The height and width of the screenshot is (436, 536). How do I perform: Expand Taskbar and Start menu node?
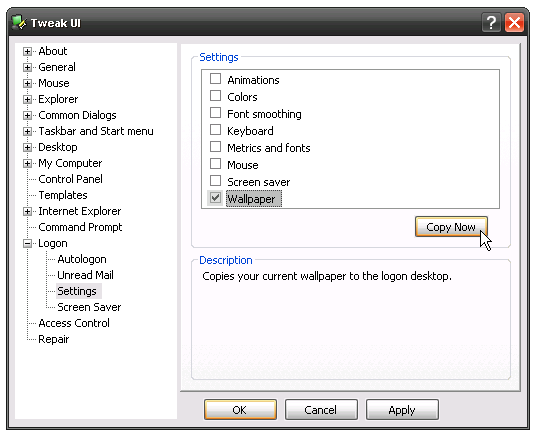click(x=27, y=131)
